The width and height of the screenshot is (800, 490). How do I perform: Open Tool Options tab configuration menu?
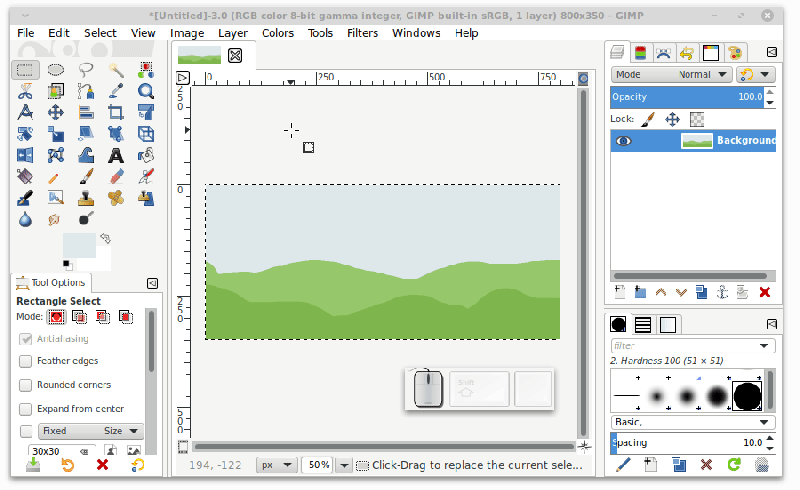152,283
